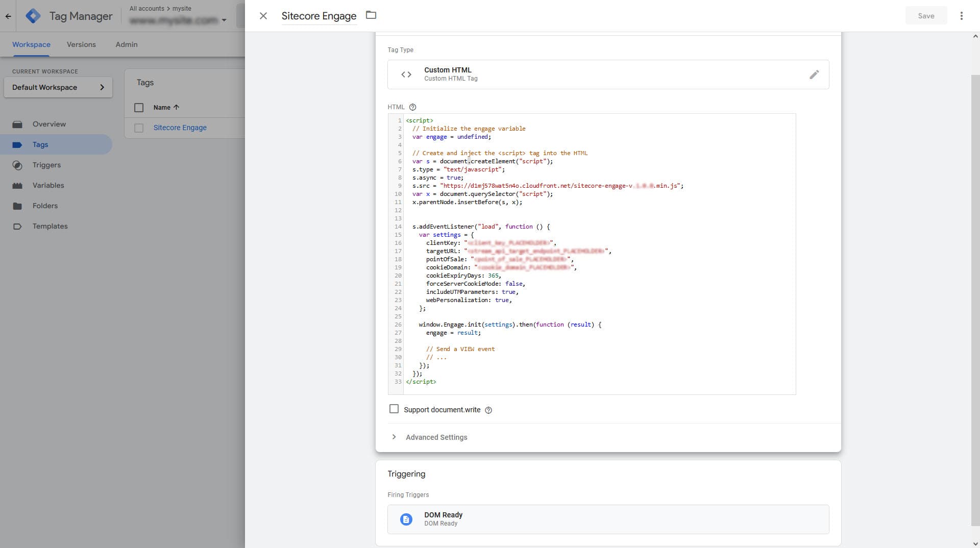Click the scroll up arrow at panel top
Viewport: 980px width, 548px height.
(x=975, y=36)
